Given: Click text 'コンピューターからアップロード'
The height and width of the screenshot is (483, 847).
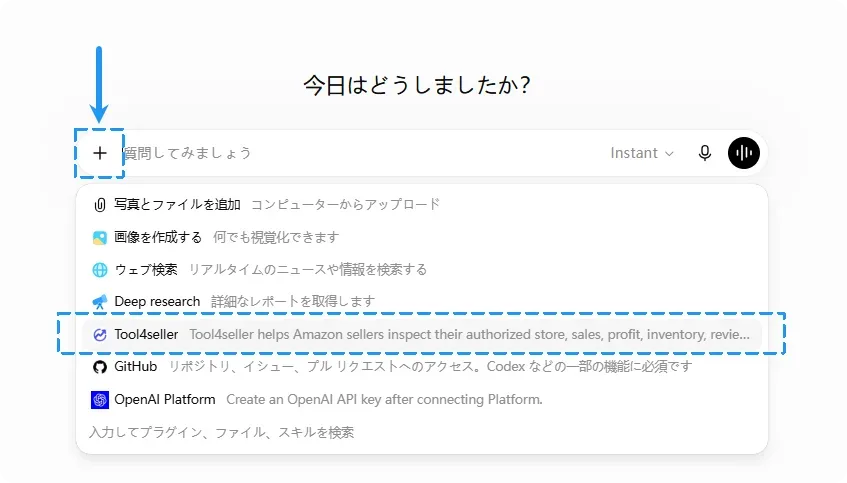Looking at the screenshot, I should (x=346, y=205).
